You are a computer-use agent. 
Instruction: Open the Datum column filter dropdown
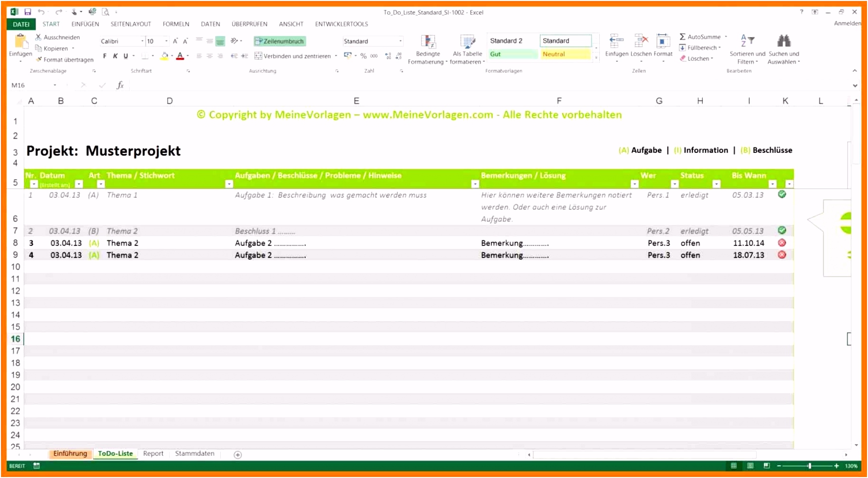point(79,184)
